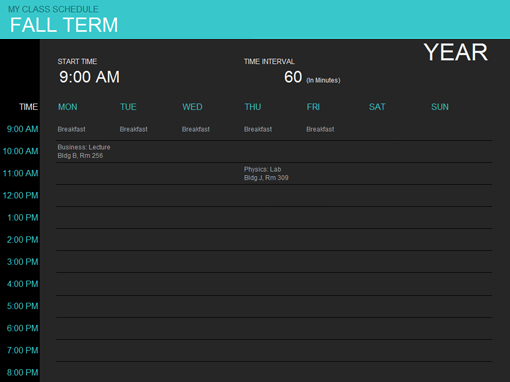Click the START TIME label
510x382 pixels.
point(77,61)
